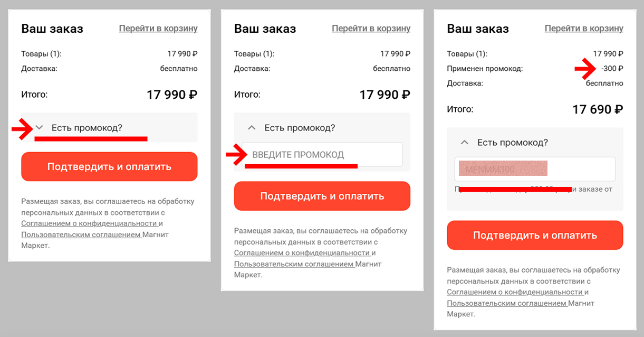Open 'Перейти в корзину' in the first panel
Viewport: 644px width, 337px height.
158,29
